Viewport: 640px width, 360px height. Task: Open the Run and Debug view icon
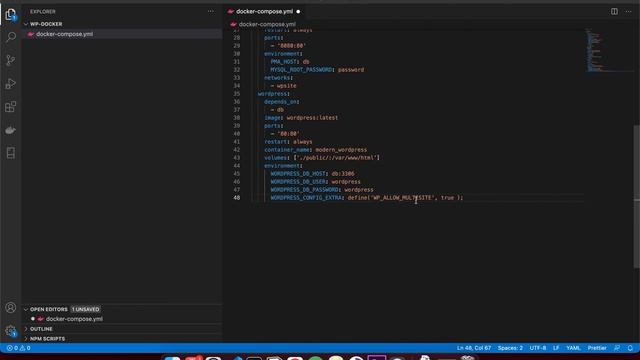click(11, 84)
